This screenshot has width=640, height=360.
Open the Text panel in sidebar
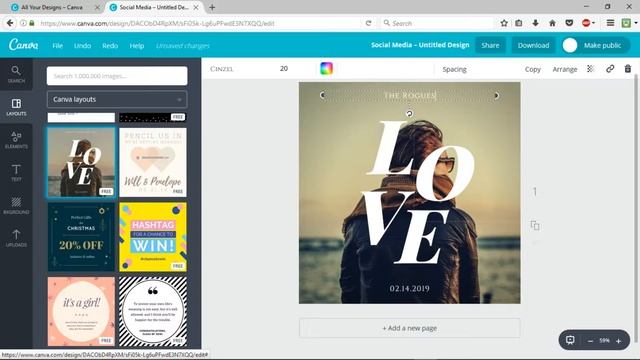click(x=16, y=173)
